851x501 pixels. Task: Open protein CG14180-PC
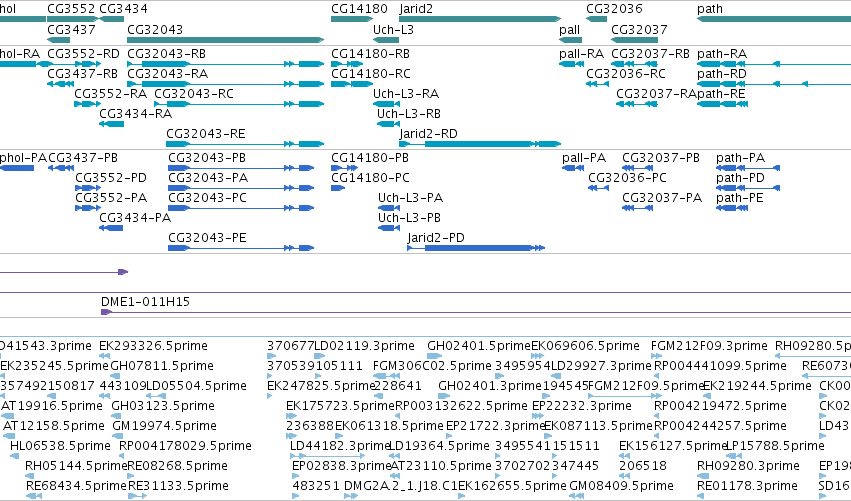click(x=371, y=178)
